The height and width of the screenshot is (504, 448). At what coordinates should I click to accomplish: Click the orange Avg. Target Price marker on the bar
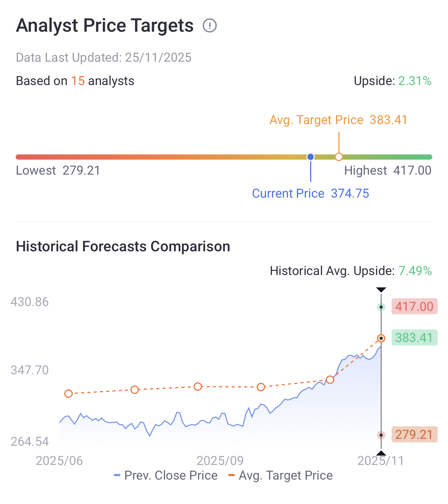point(338,157)
